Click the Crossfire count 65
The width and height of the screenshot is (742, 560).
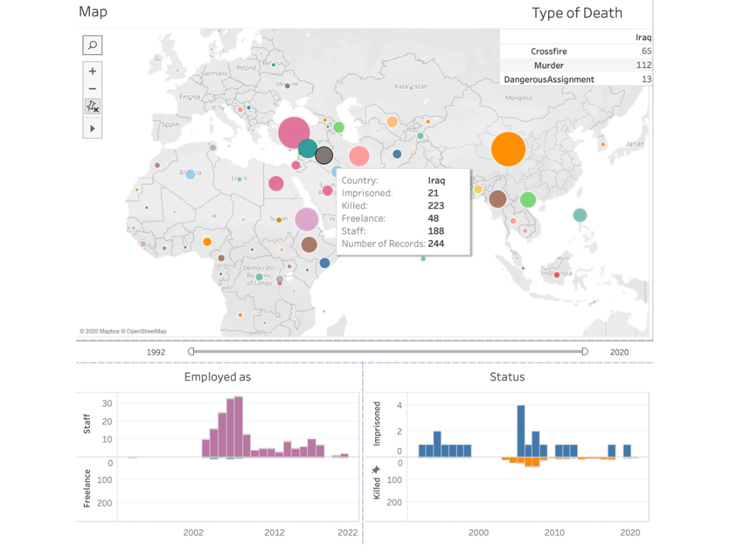[x=647, y=51]
